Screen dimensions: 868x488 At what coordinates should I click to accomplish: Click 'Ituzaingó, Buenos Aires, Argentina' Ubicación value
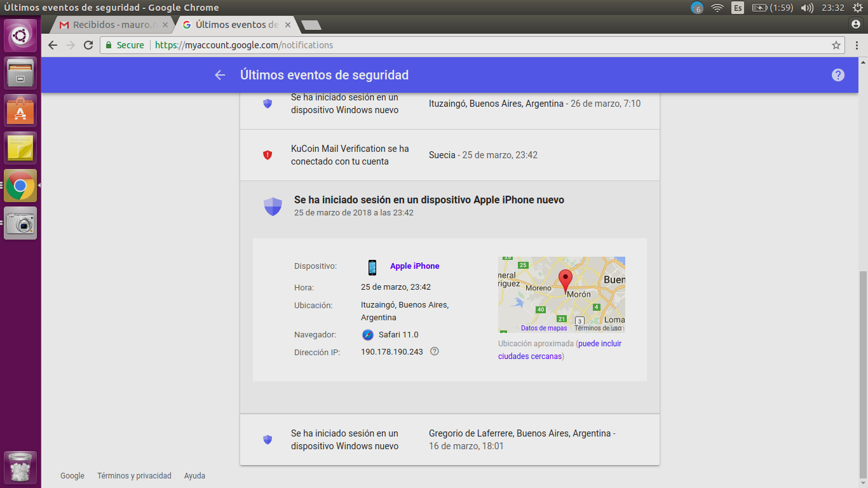pos(405,311)
